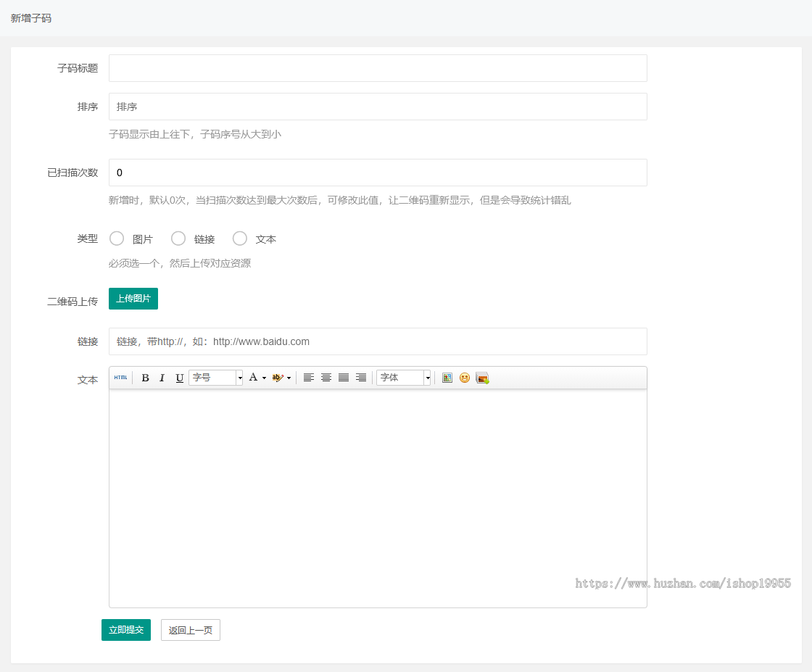
Task: Open the emoticon smiley picker
Action: (x=465, y=378)
